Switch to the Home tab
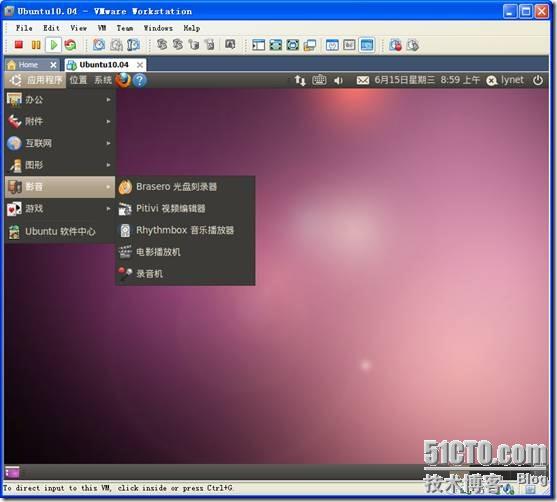This screenshot has width=557, height=502. 27,65
